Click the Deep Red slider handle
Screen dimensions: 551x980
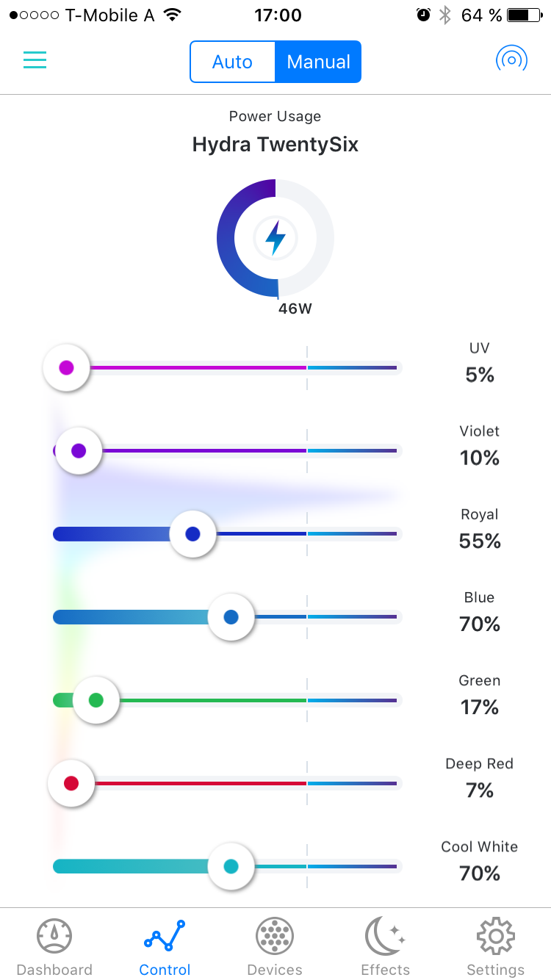(x=71, y=783)
